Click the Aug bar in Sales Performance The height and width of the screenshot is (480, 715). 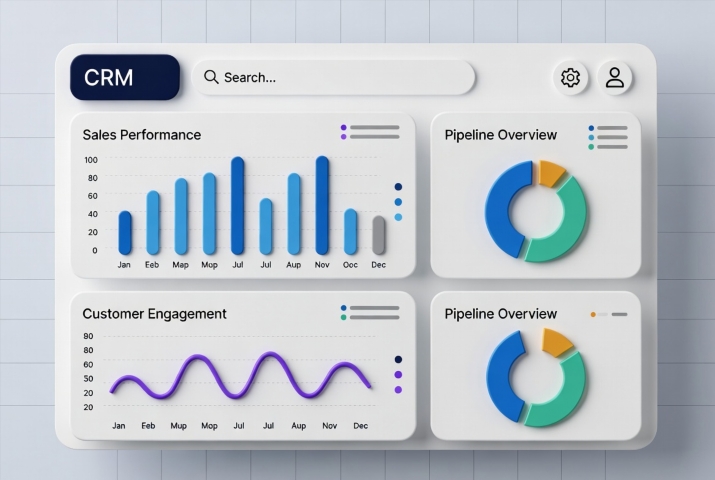(x=294, y=214)
